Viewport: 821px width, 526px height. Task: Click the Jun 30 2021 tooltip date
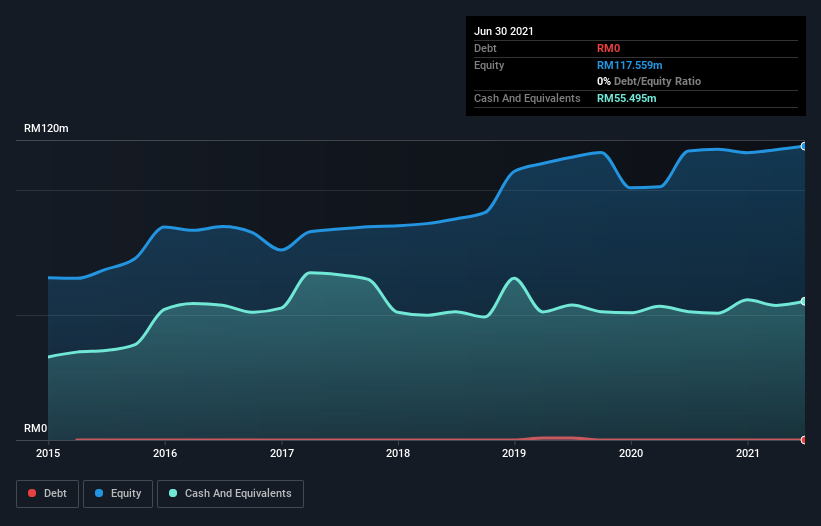[x=504, y=31]
